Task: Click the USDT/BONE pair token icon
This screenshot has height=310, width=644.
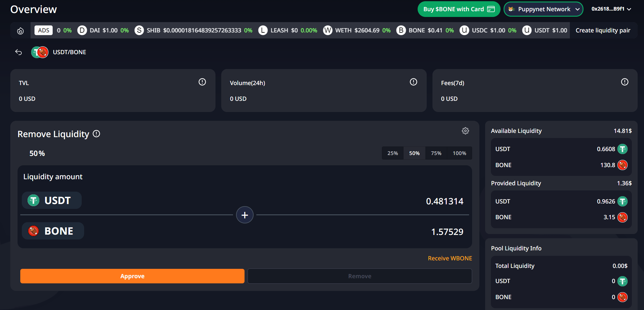Action: (x=40, y=52)
